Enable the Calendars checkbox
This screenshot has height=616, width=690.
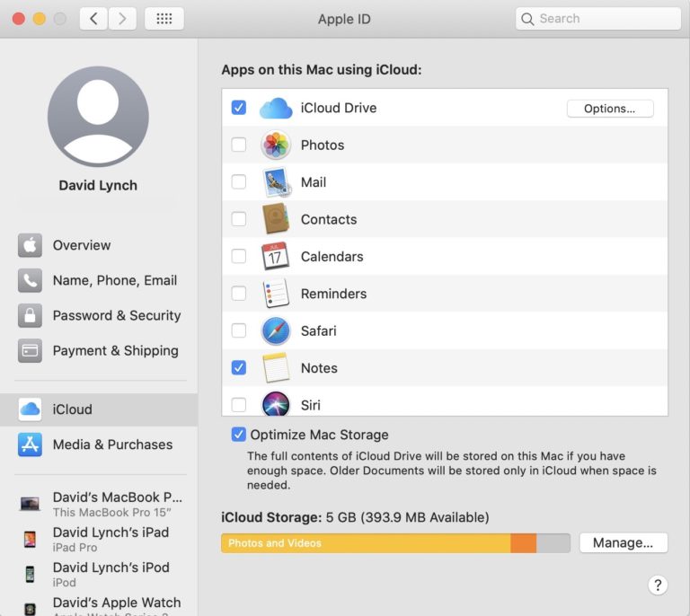(x=238, y=256)
